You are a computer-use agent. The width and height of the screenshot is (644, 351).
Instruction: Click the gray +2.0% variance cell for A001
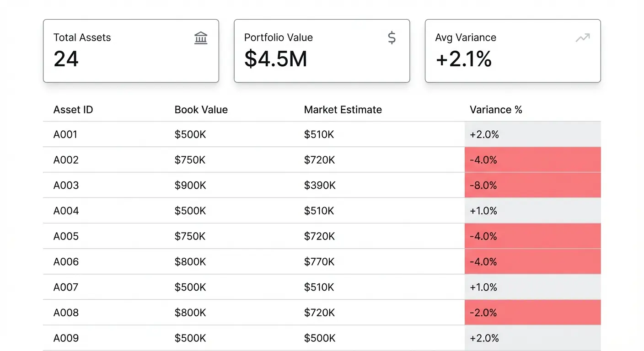532,134
